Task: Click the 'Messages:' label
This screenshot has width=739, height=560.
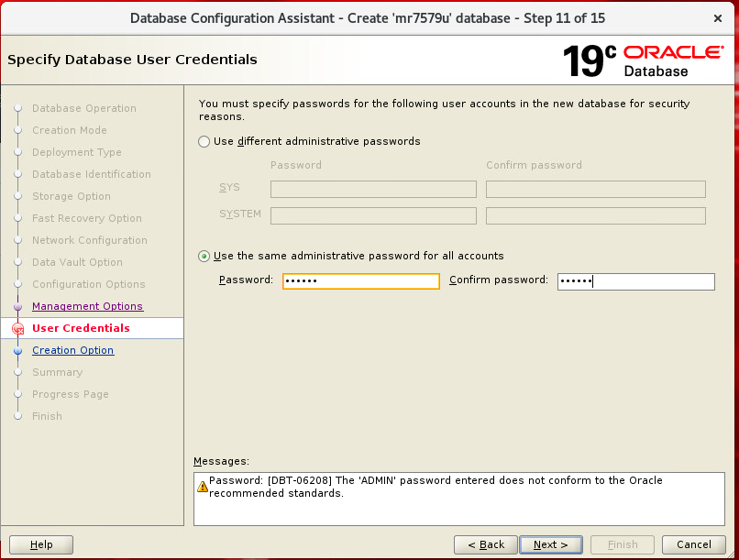Action: tap(222, 461)
